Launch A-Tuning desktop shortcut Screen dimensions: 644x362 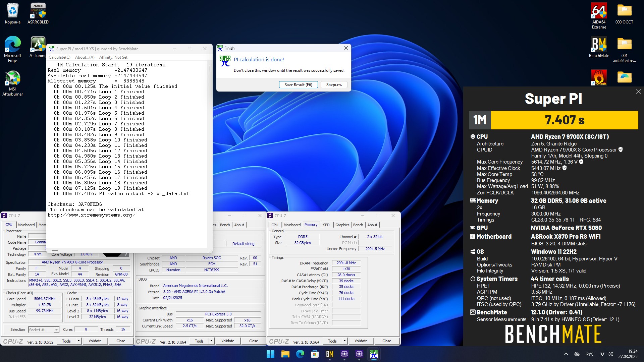tap(38, 47)
